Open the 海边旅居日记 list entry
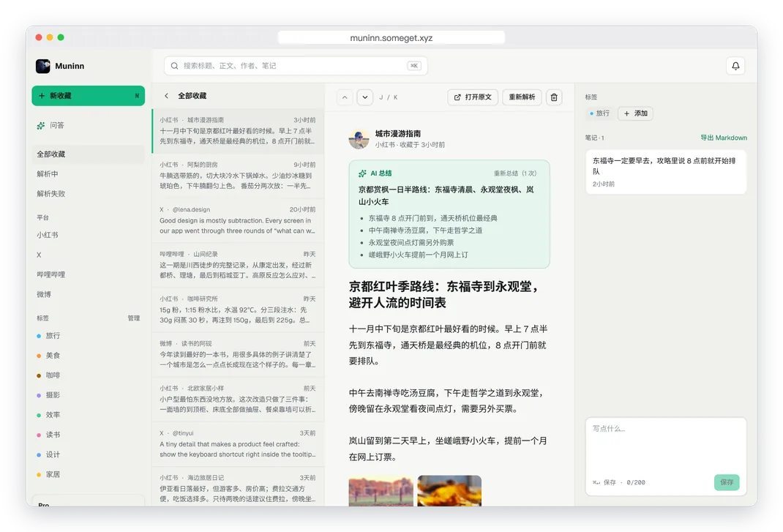The image size is (783, 532). coord(238,487)
